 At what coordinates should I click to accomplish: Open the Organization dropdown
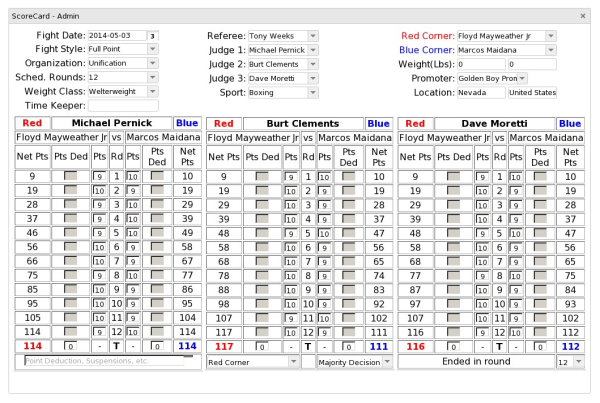tap(153, 63)
